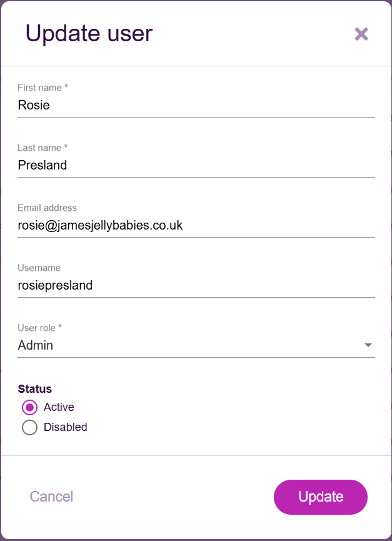Click the Active option label text

tap(59, 407)
